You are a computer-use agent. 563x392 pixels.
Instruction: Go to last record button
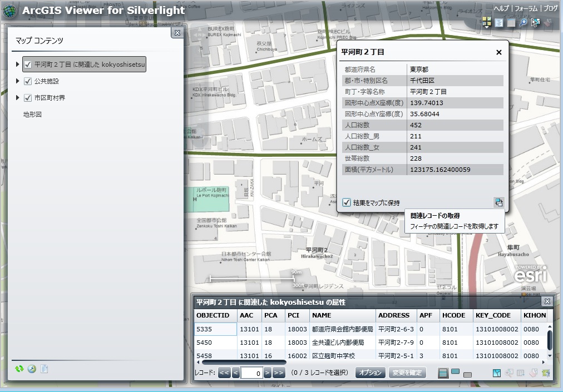point(279,373)
